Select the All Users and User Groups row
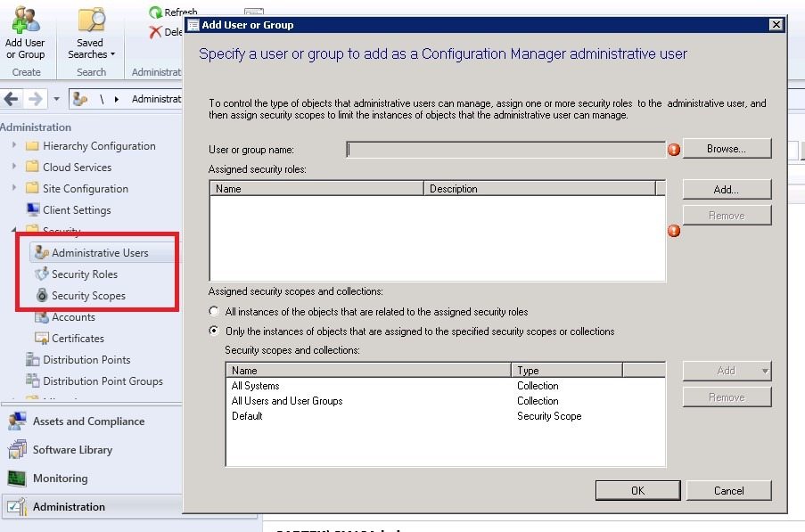 [x=446, y=401]
